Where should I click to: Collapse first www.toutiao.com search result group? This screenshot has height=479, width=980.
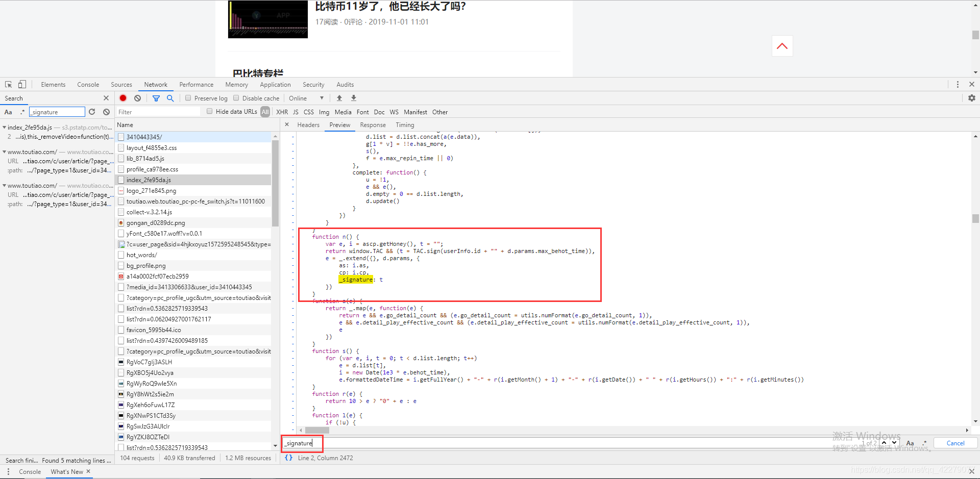tap(4, 152)
